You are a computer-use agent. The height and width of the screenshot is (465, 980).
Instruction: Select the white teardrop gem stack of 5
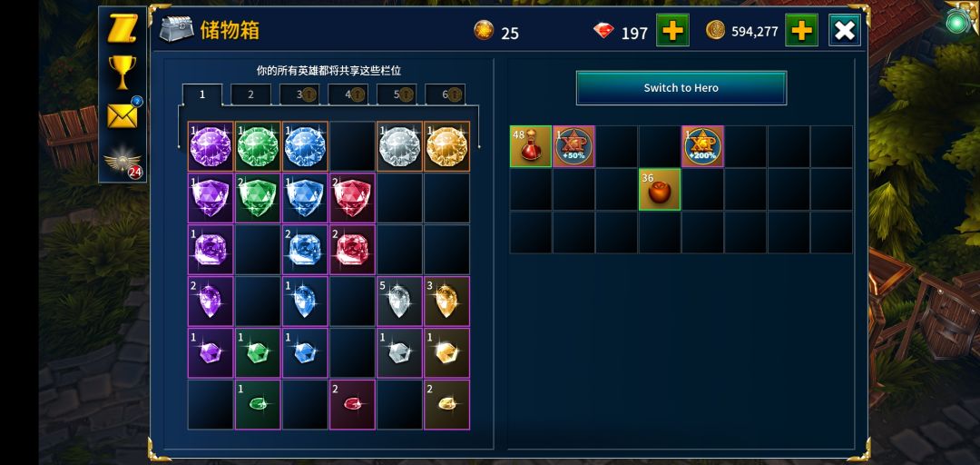point(399,301)
